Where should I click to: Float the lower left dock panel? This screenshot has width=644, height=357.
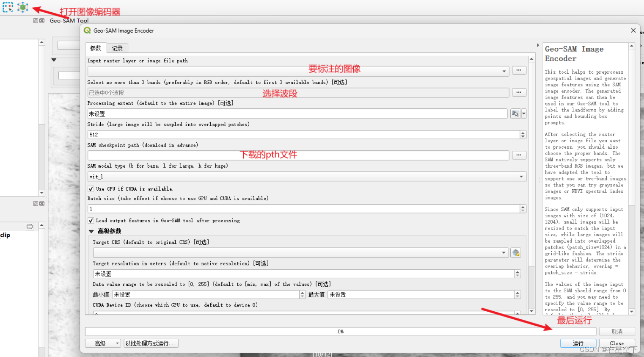pos(36,203)
